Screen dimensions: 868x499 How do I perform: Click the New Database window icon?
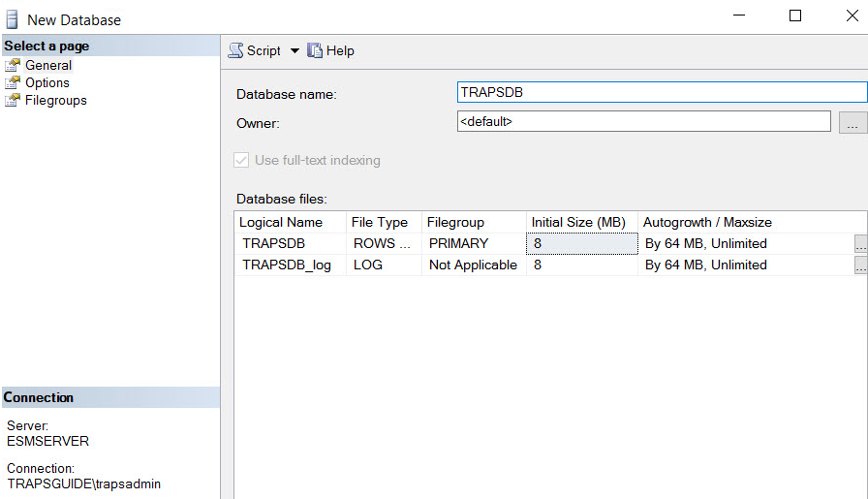pos(13,18)
